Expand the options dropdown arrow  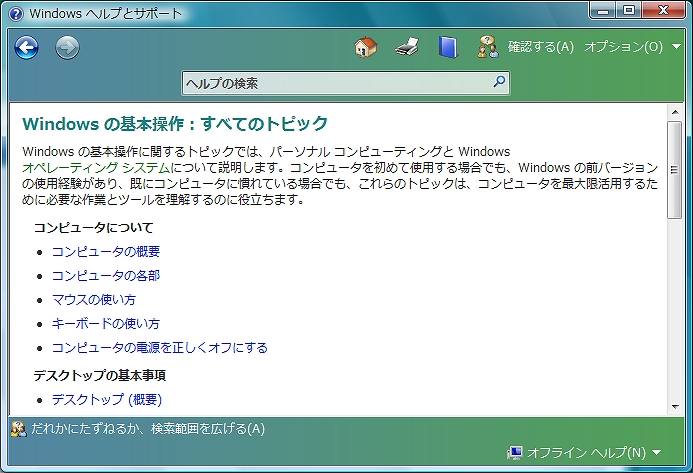676,46
